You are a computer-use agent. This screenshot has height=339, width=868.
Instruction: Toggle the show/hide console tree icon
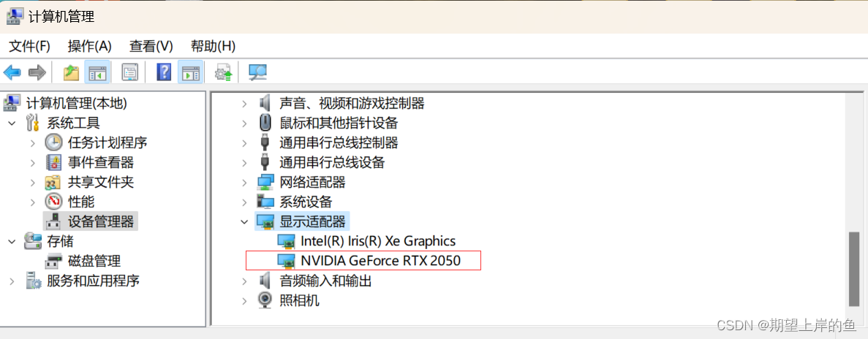(97, 72)
